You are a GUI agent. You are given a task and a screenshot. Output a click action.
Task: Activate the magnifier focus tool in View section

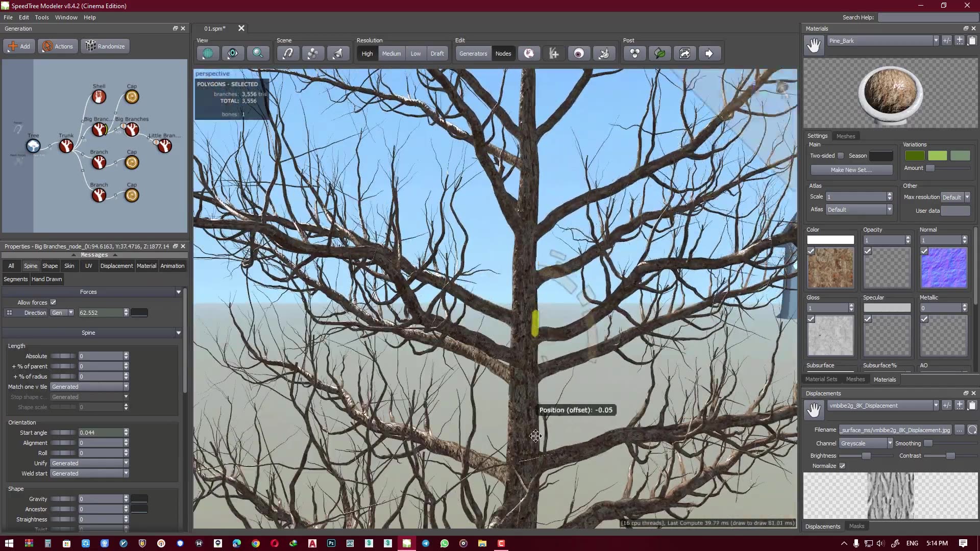pos(258,53)
